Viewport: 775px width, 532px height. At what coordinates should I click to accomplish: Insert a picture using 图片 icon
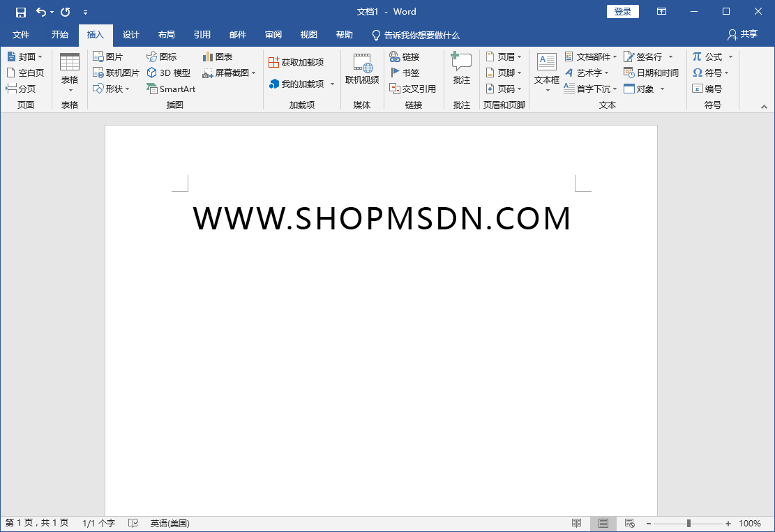(x=107, y=56)
